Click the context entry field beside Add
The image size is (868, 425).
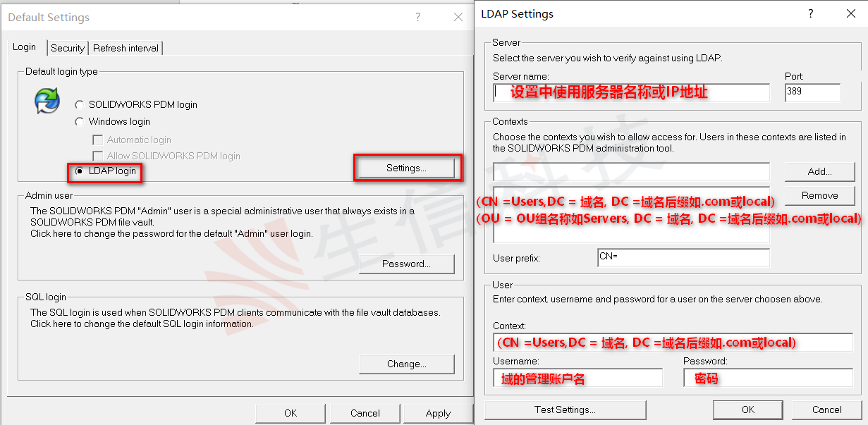631,171
